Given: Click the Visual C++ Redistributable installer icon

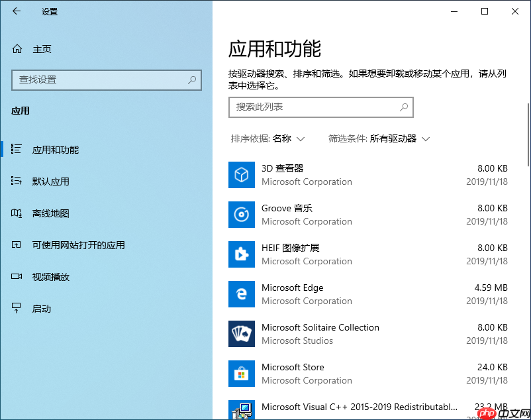Looking at the screenshot, I should [242, 410].
